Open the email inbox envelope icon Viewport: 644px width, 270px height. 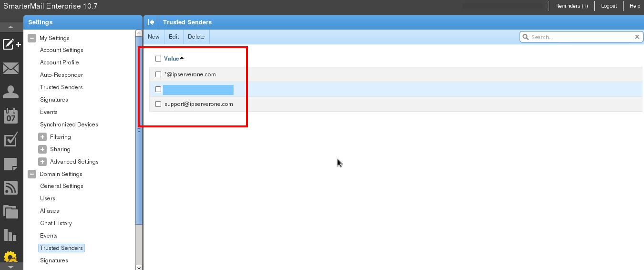click(x=10, y=69)
